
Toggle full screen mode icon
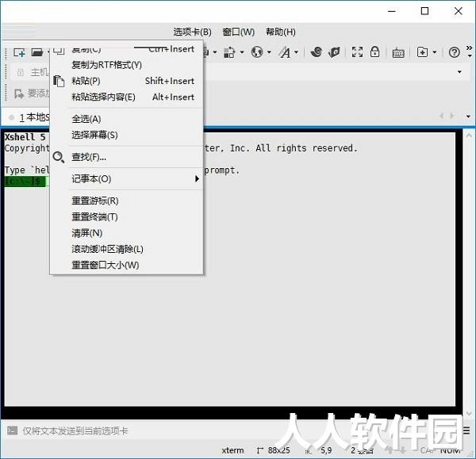coord(357,52)
